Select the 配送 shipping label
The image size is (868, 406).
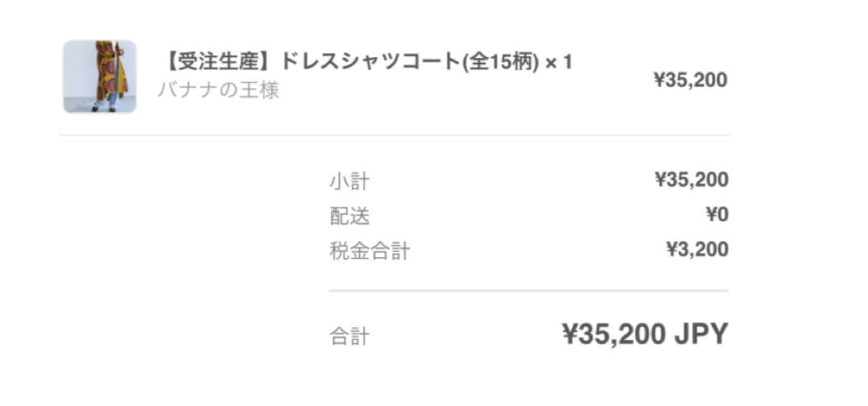tap(349, 215)
